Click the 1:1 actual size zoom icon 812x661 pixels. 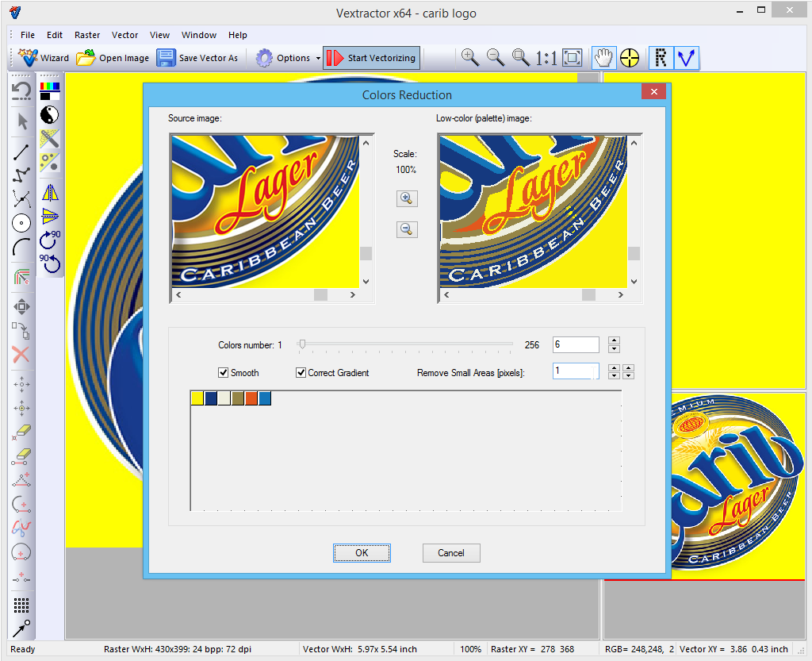[546, 57]
